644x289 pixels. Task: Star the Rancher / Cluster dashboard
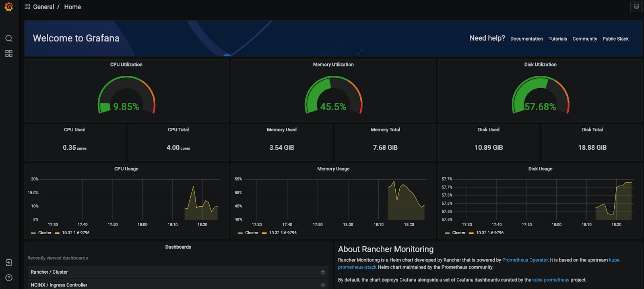(x=323, y=272)
